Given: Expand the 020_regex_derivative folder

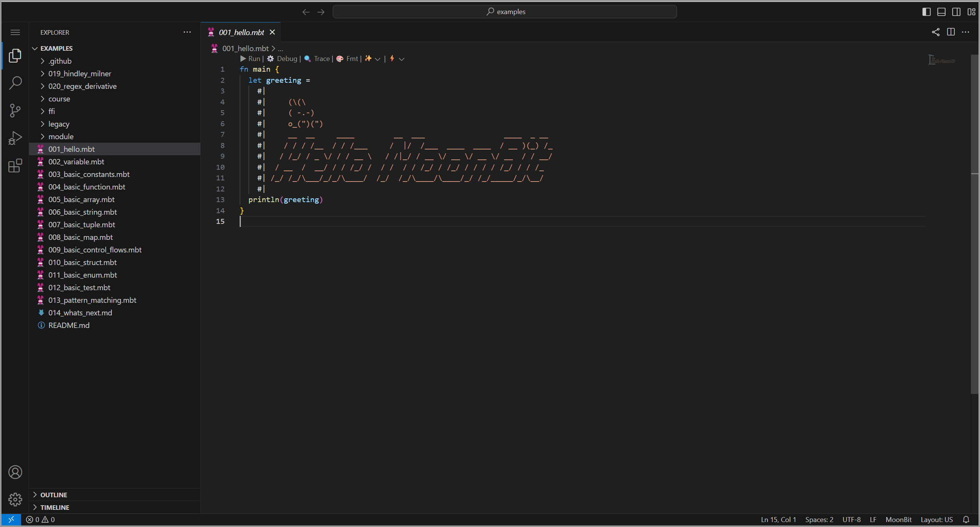Looking at the screenshot, I should click(114, 86).
